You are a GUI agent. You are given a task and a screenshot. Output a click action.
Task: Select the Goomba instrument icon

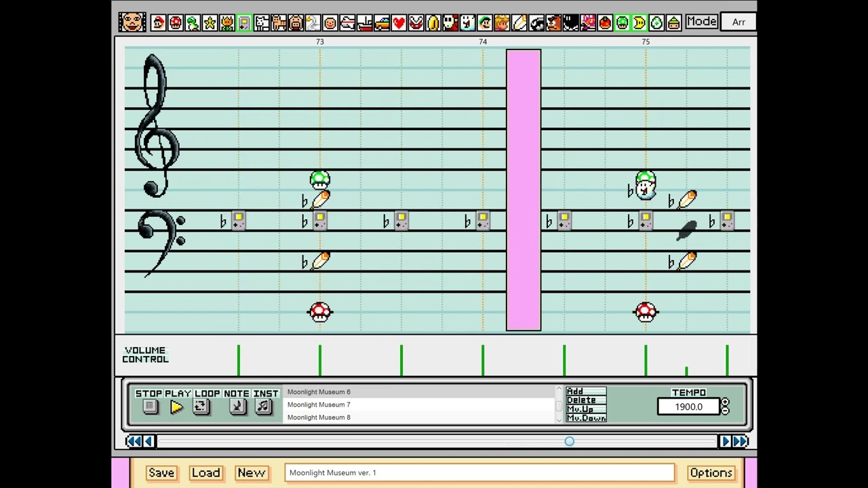pos(553,23)
